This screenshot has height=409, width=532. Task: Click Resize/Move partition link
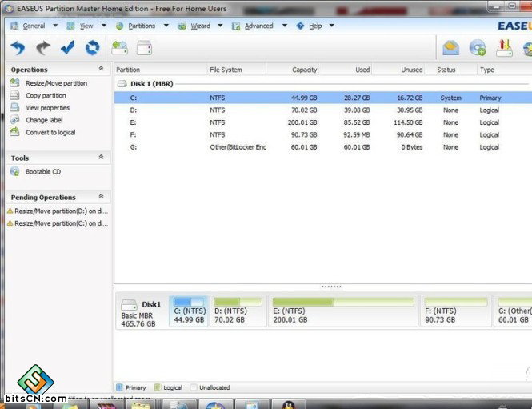pyautogui.click(x=56, y=83)
